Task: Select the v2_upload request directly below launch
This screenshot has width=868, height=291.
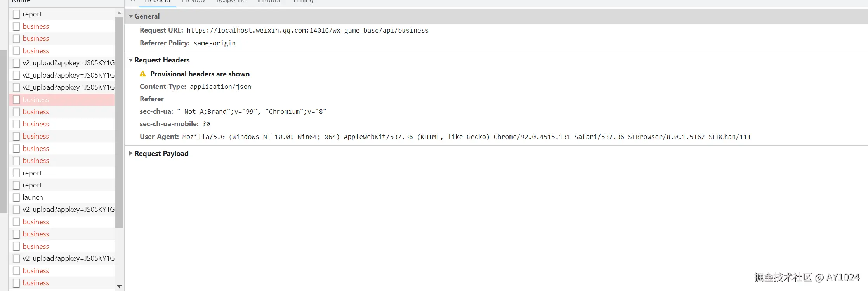Action: point(62,210)
